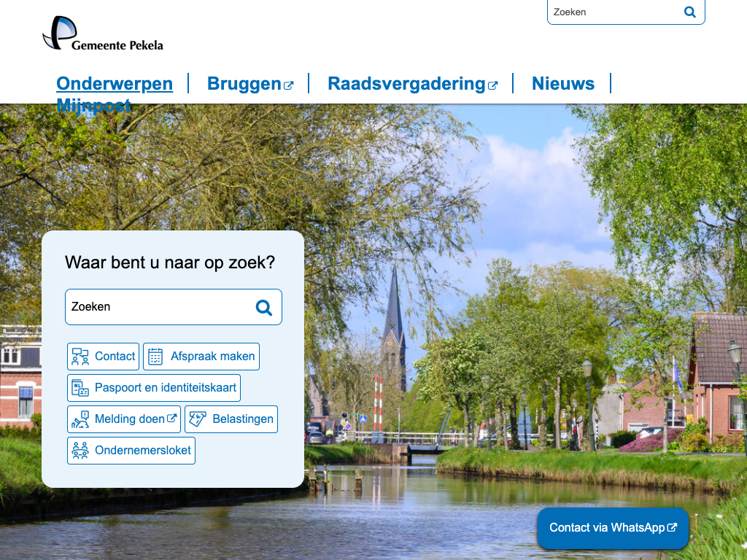
Task: Open the Onderwerpen menu item
Action: click(x=115, y=84)
